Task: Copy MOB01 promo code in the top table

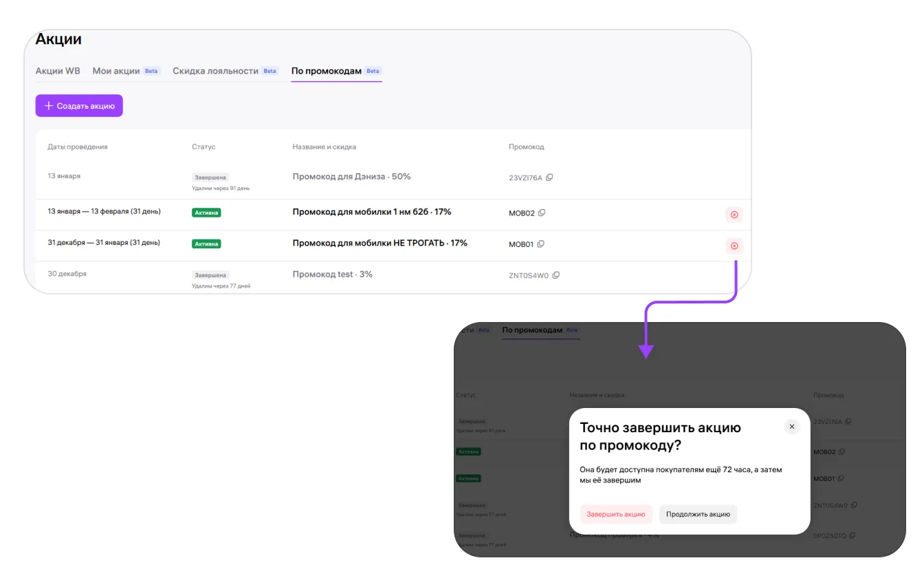Action: tap(540, 244)
